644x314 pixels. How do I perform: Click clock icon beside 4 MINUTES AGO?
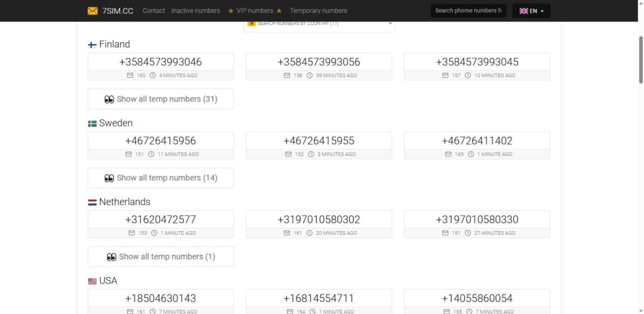pos(153,75)
